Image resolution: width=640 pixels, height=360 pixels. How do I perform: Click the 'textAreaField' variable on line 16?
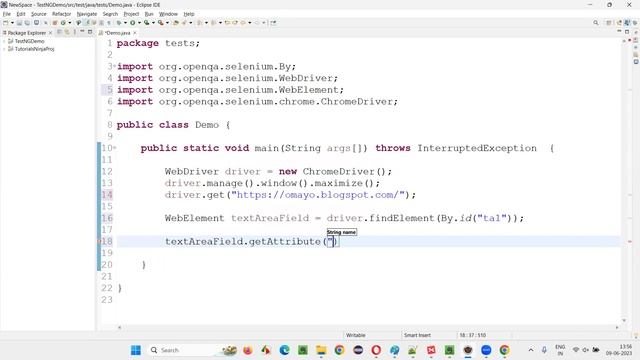pos(270,218)
